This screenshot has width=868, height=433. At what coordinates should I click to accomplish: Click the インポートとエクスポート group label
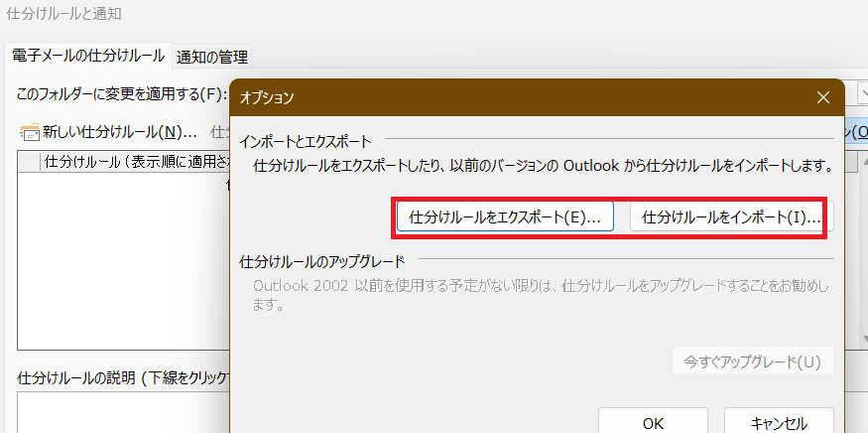click(x=306, y=142)
